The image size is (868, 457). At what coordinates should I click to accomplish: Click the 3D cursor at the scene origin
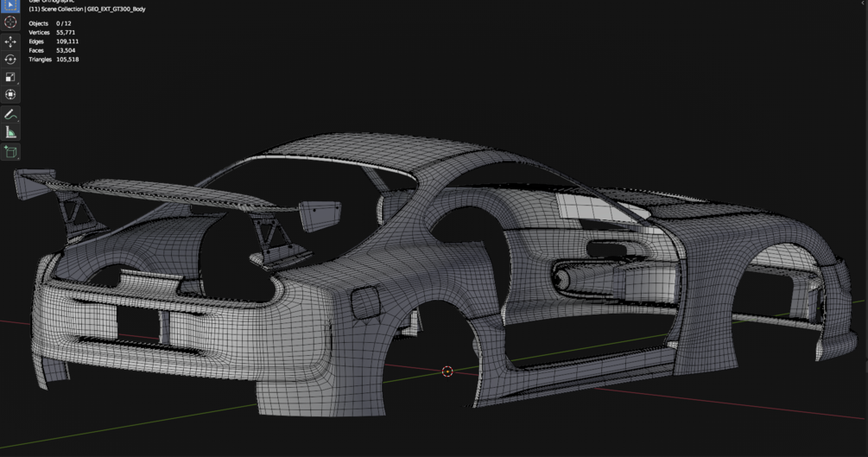447,371
